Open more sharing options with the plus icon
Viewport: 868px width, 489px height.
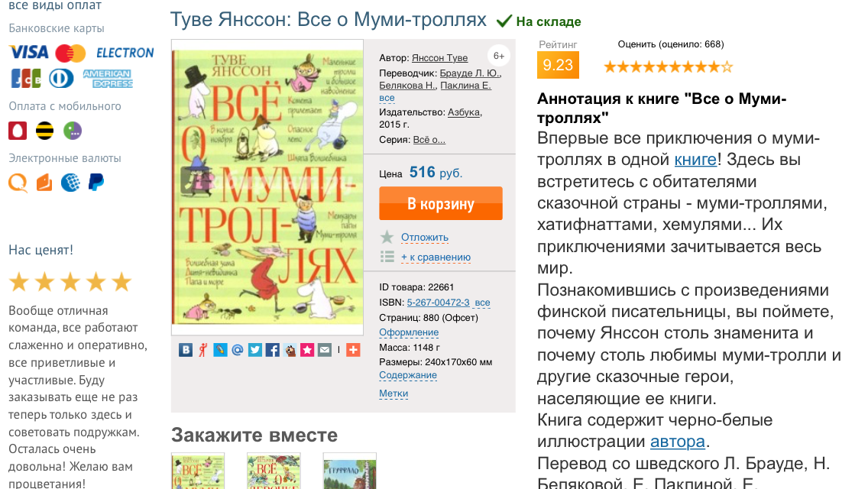[353, 350]
